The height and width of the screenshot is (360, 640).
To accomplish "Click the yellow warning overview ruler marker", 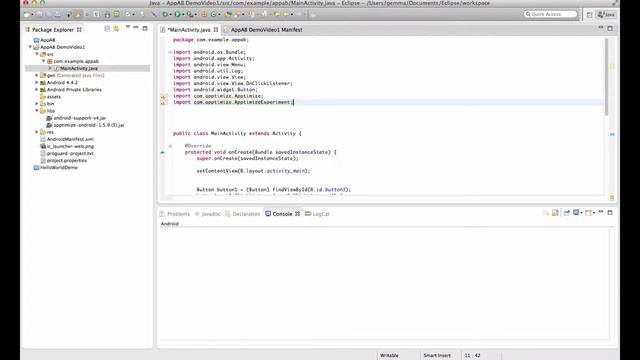I will (x=612, y=66).
